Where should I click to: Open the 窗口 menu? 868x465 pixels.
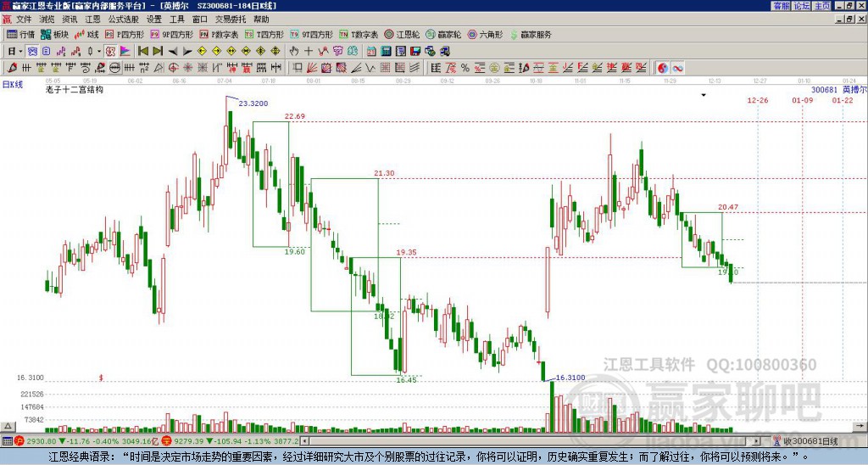click(200, 20)
